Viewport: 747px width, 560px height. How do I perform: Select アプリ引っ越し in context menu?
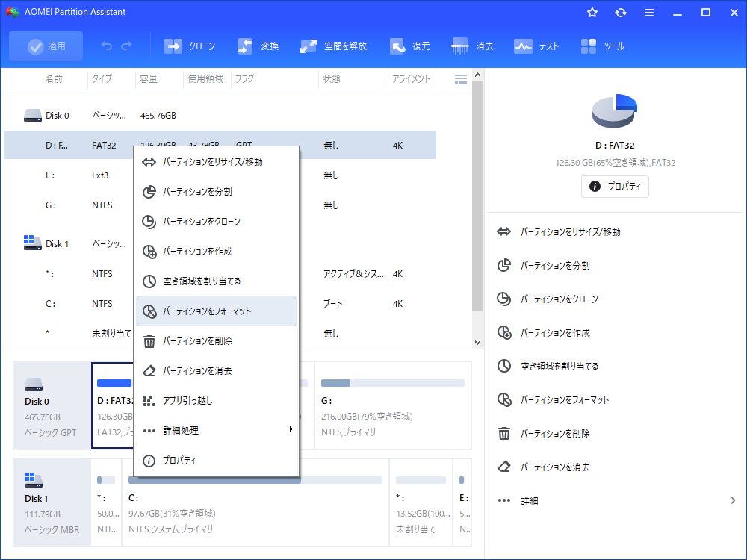click(217, 401)
